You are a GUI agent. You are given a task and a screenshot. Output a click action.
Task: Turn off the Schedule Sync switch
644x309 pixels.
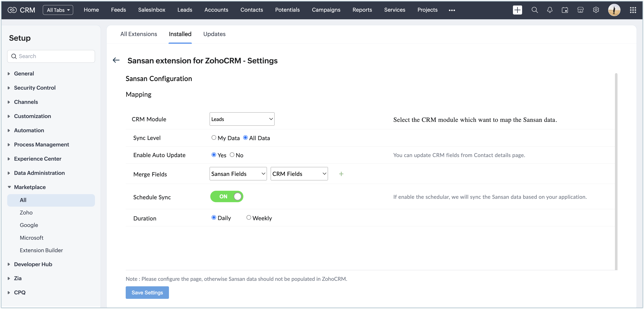coord(226,196)
